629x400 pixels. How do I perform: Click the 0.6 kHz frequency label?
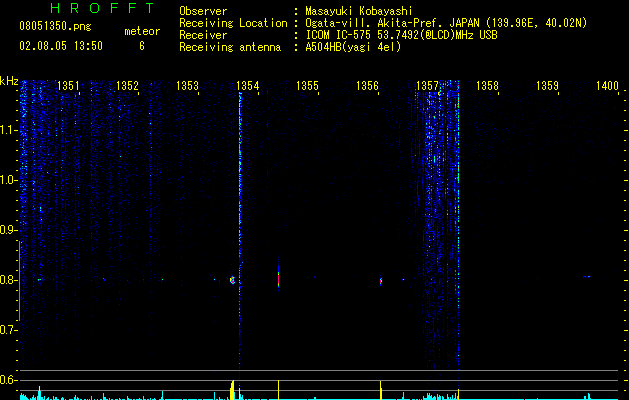(x=9, y=380)
